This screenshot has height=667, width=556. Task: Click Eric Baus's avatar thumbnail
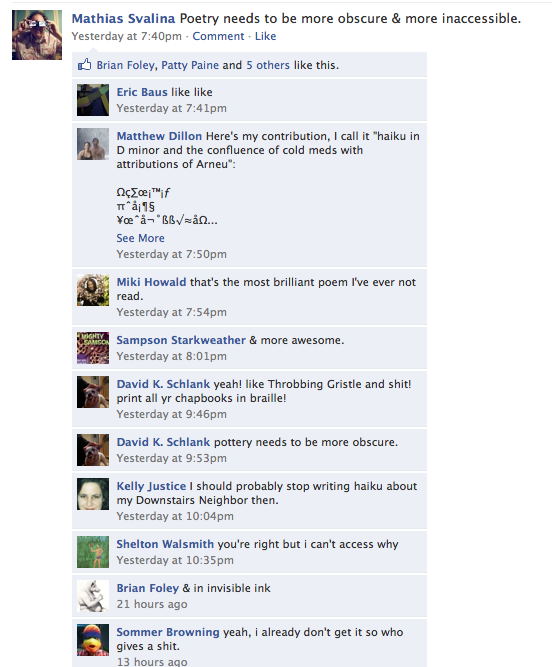pyautogui.click(x=93, y=100)
